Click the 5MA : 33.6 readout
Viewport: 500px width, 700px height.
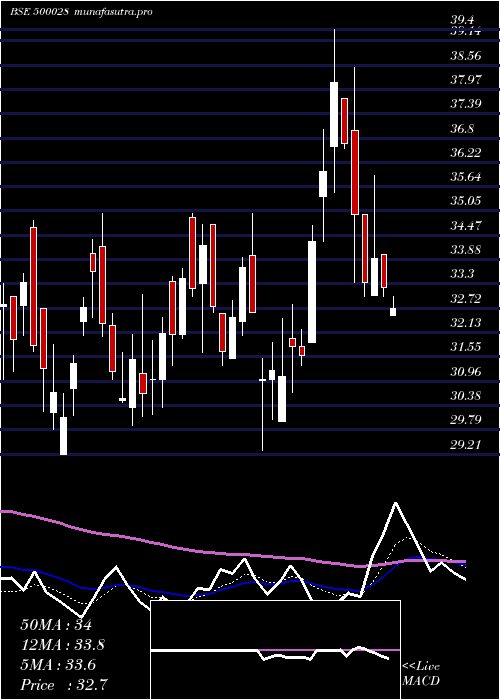point(58,665)
